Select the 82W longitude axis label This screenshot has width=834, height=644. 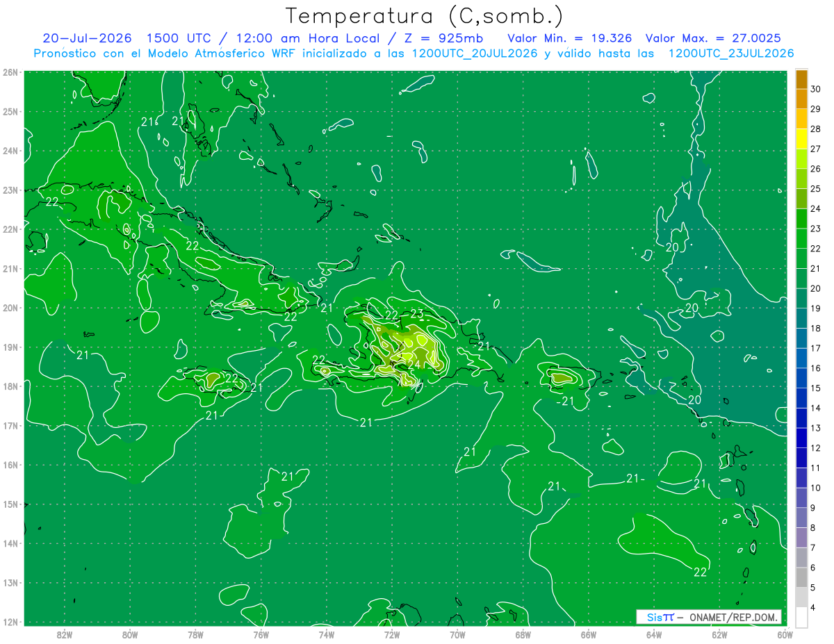[x=65, y=635]
